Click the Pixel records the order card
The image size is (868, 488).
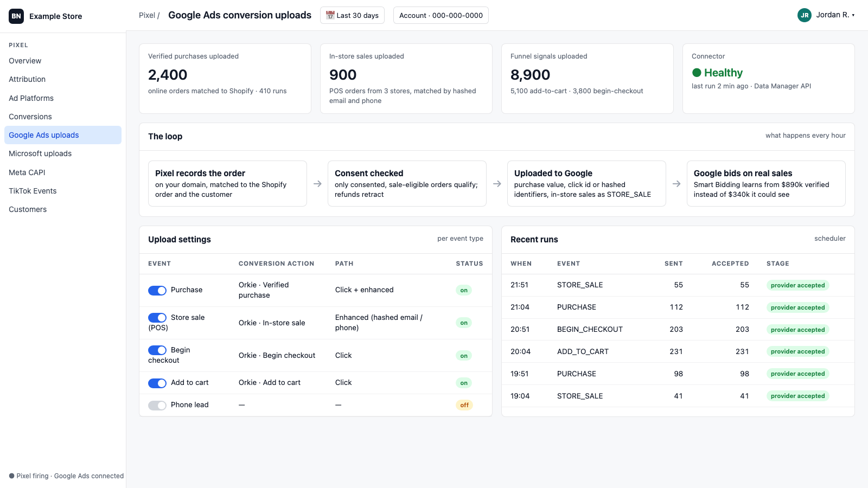click(227, 183)
